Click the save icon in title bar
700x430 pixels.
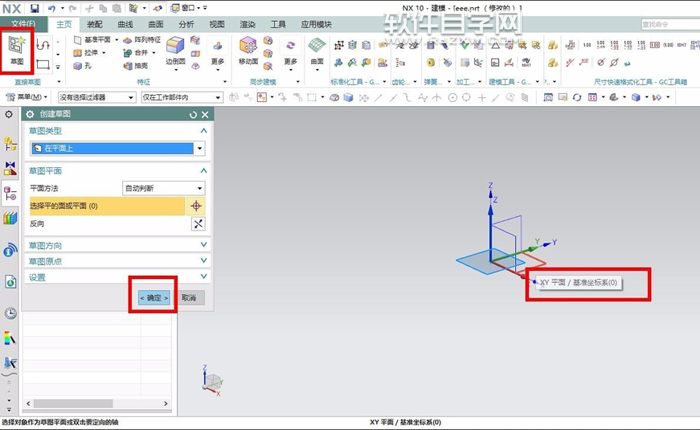33,8
